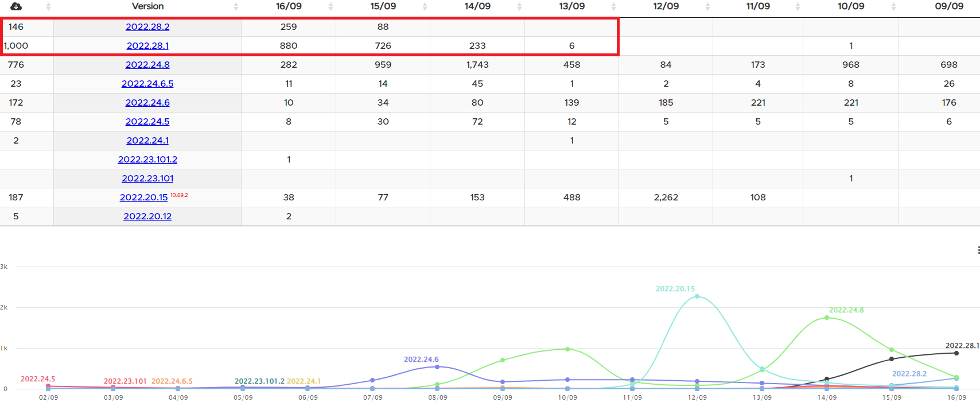
Task: Click the 14/09 column header
Action: click(477, 6)
